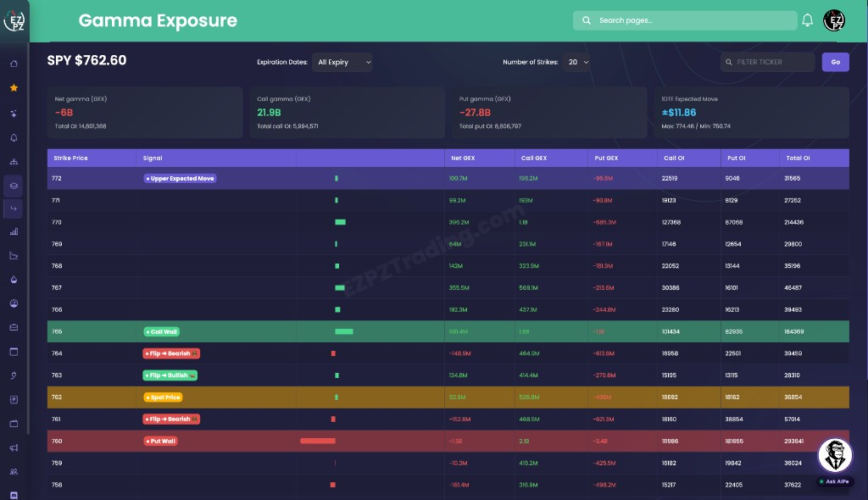Select the Call Wall signal badge
Image resolution: width=868 pixels, height=500 pixels.
(162, 331)
